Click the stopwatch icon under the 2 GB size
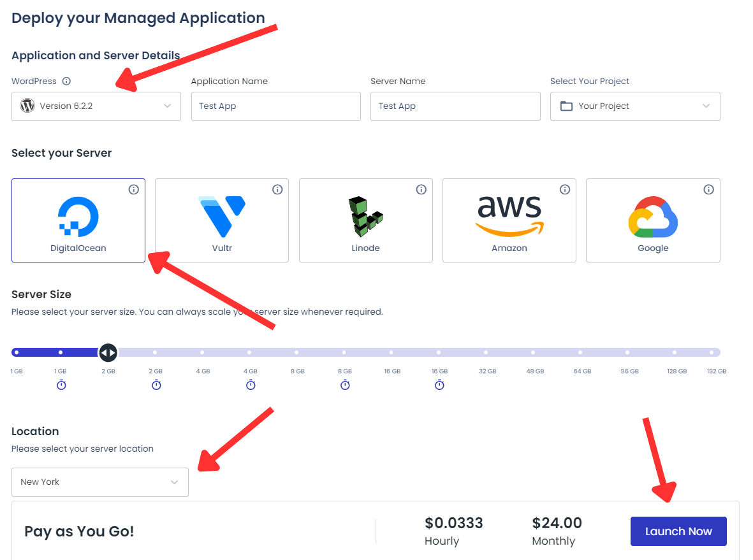This screenshot has height=560, width=753. [x=157, y=385]
